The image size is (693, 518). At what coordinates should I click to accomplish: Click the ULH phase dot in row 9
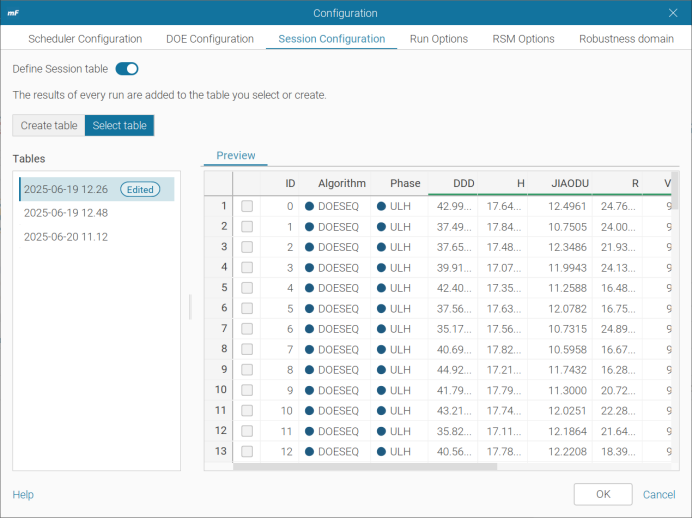click(x=381, y=370)
